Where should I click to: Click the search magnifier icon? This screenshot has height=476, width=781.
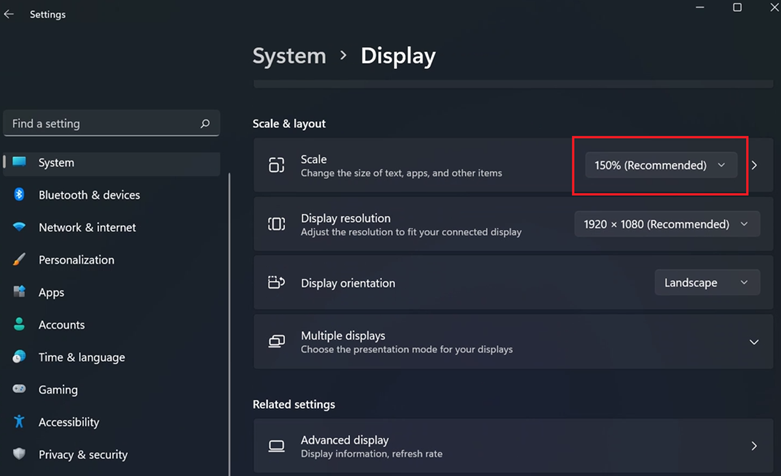(x=205, y=124)
